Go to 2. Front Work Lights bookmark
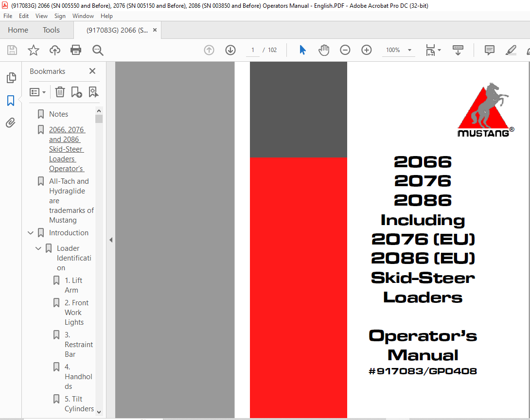Screen dimensions: 530x420 tap(76, 313)
